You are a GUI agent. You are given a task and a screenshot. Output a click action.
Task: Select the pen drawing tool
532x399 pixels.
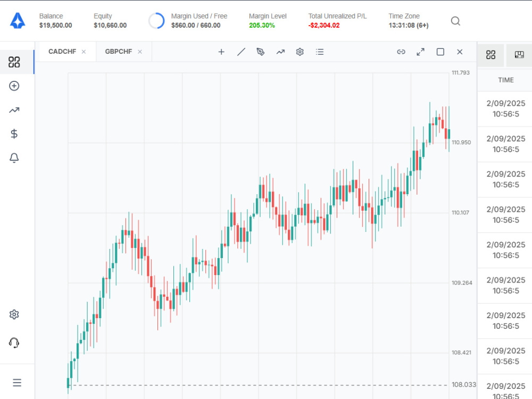[260, 52]
